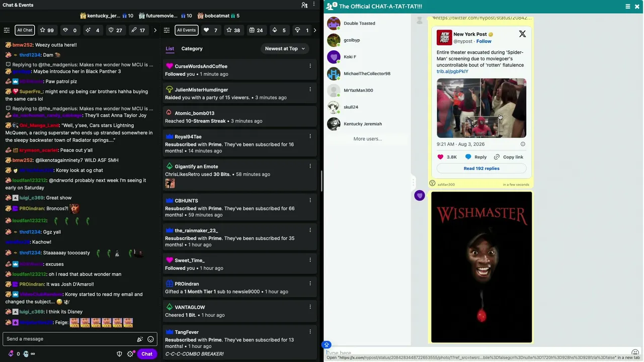Filter chat by diamond count 0

coord(70,30)
